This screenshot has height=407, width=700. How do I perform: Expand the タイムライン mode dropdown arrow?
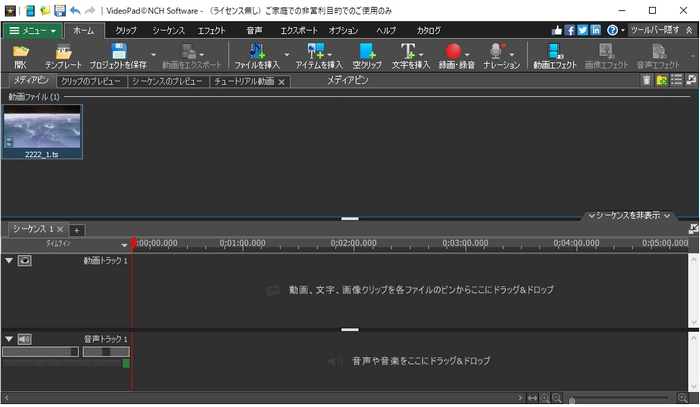click(125, 243)
